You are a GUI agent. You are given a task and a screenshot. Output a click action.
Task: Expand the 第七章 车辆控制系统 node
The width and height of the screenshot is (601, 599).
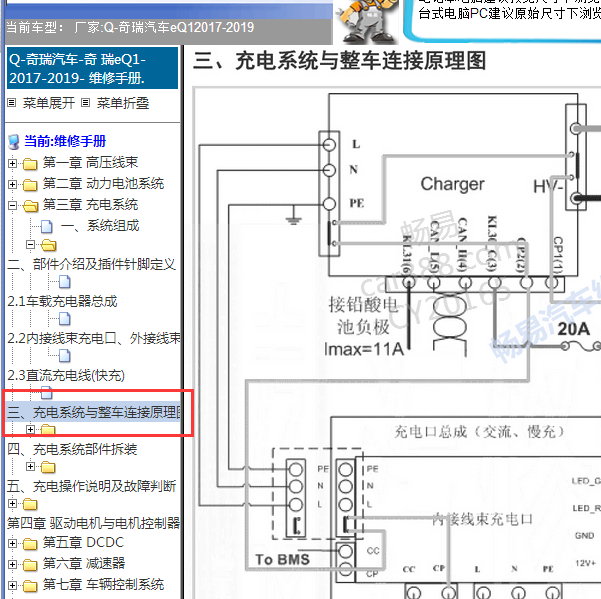pyautogui.click(x=12, y=586)
